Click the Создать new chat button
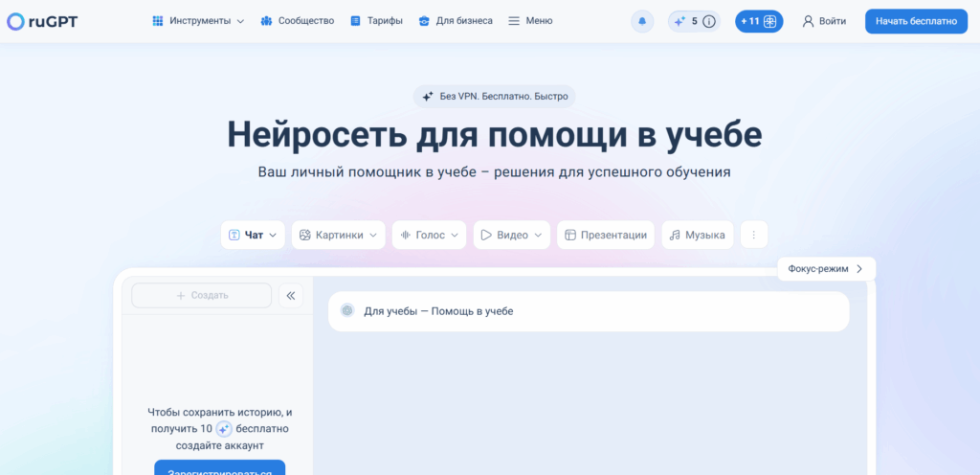The image size is (980, 475). (x=201, y=296)
